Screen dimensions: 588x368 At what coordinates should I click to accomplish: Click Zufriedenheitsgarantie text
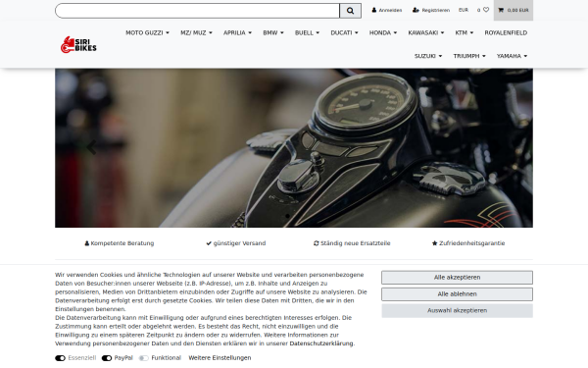[471, 243]
